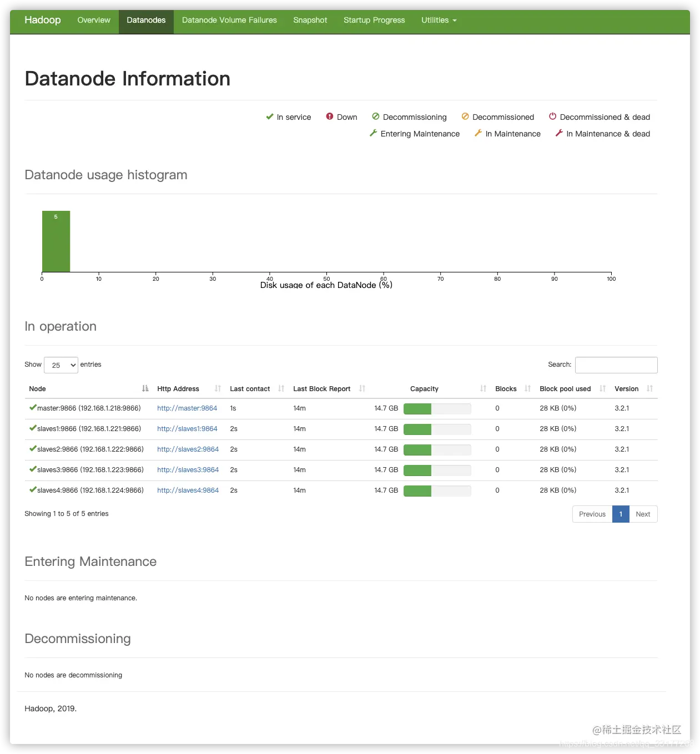
Task: Click the 'Hadoop, 2019.' footer text
Action: pos(51,709)
